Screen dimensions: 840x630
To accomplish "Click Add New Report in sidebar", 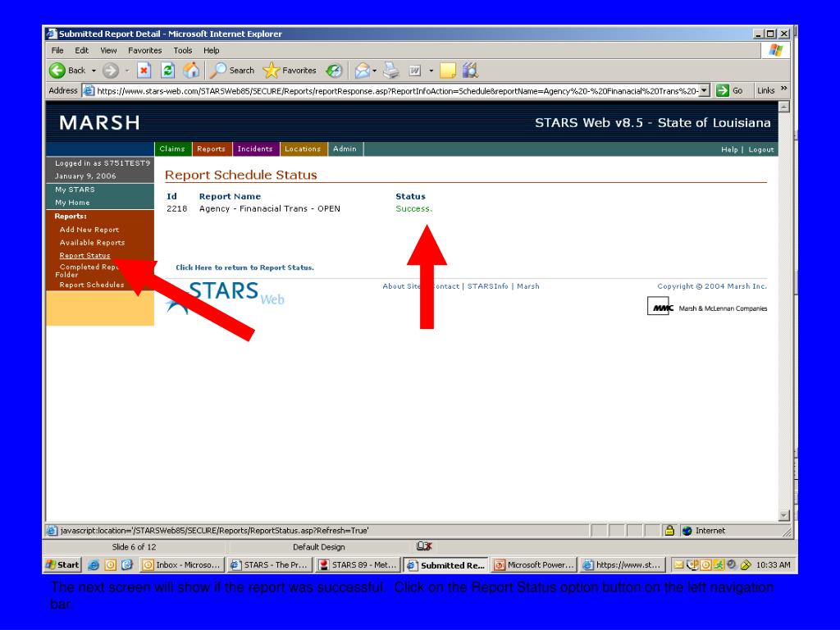I will [x=89, y=230].
